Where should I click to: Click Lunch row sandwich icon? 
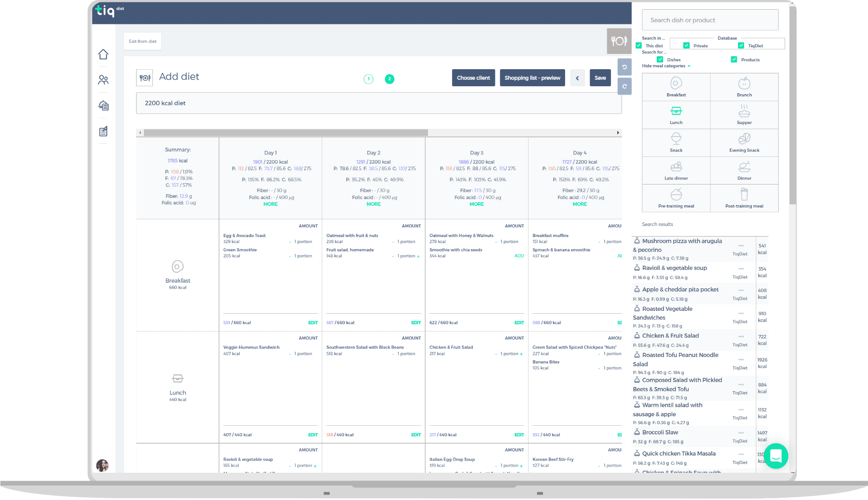coord(178,379)
